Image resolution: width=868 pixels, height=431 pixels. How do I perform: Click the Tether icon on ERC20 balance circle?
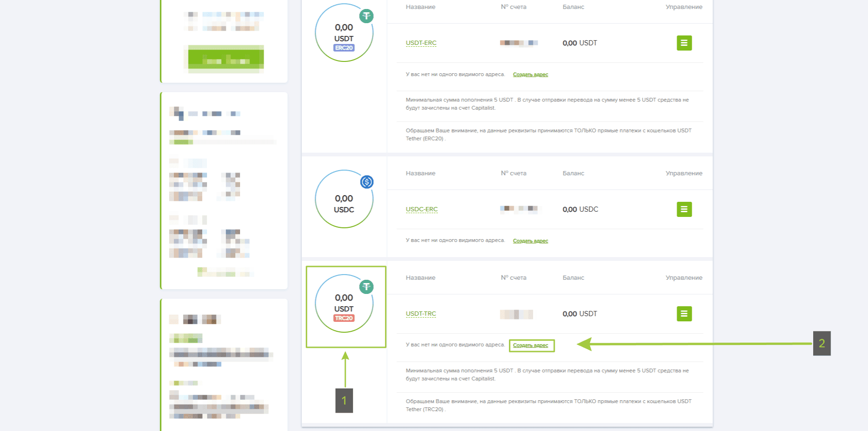tap(367, 16)
